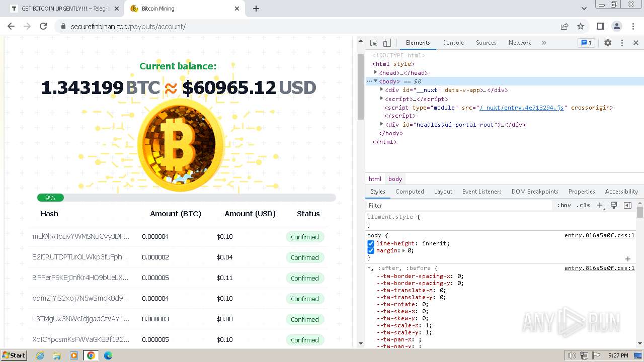Viewport: 644px width, 362px height.
Task: Open the DOM Breakpoints tab
Action: (x=535, y=192)
